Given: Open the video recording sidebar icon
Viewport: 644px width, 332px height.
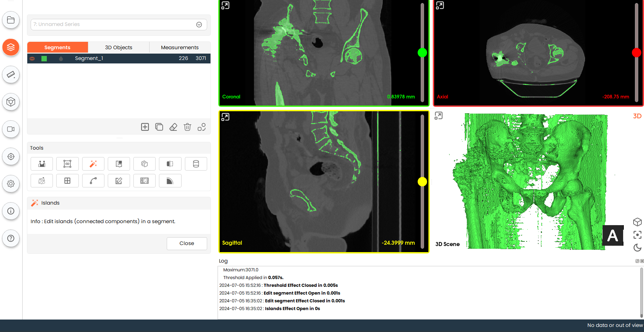Looking at the screenshot, I should 11,129.
